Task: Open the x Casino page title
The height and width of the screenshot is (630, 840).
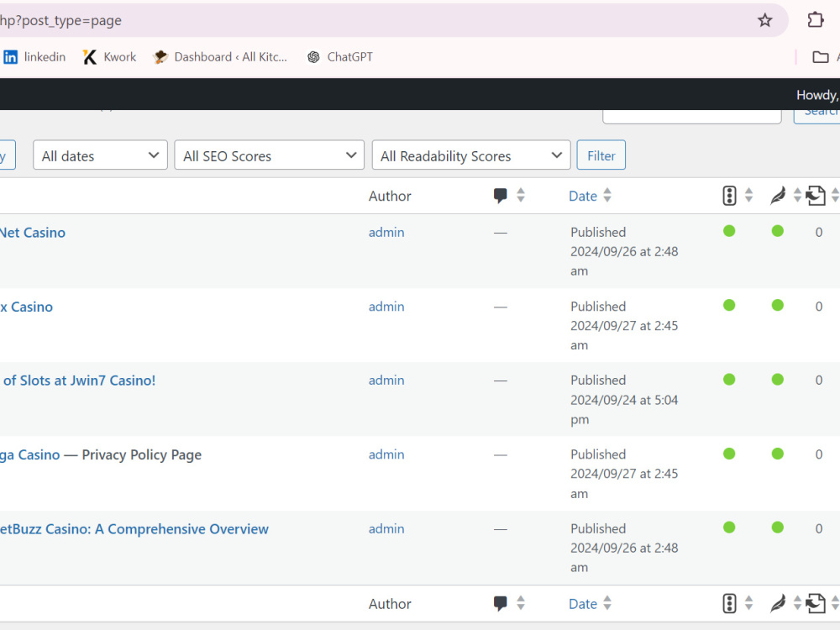Action: [x=26, y=307]
